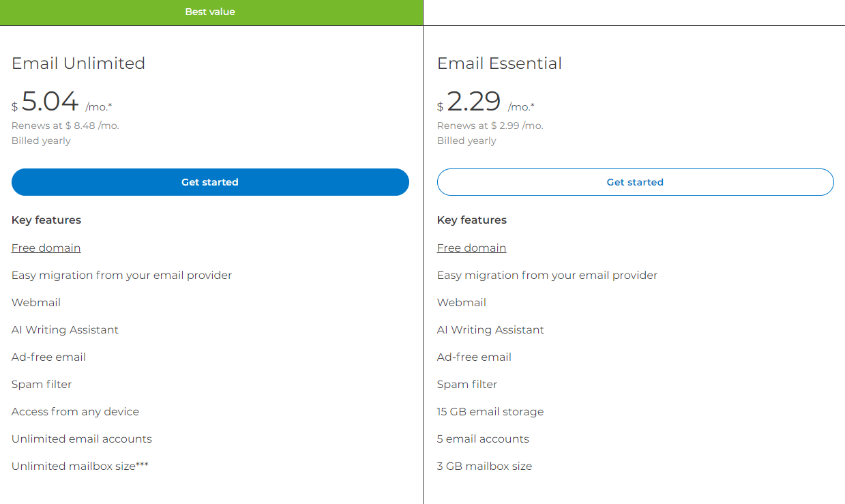Click Billed yearly under Email Unlimited price

[x=40, y=140]
